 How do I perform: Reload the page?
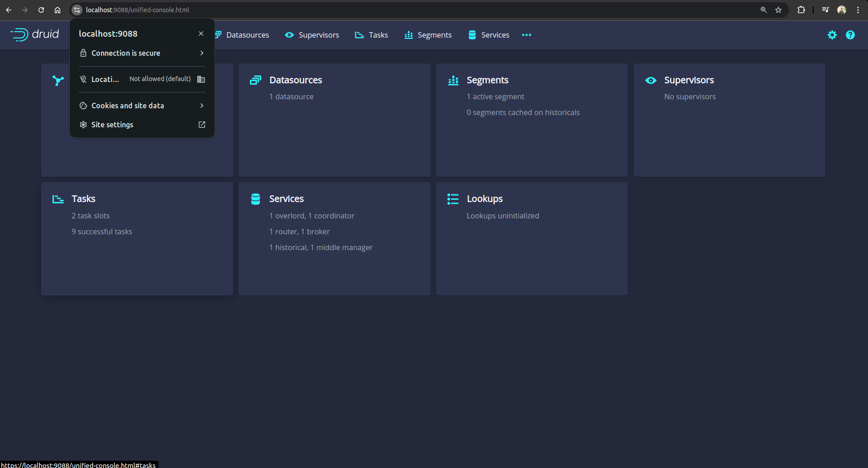pos(41,10)
